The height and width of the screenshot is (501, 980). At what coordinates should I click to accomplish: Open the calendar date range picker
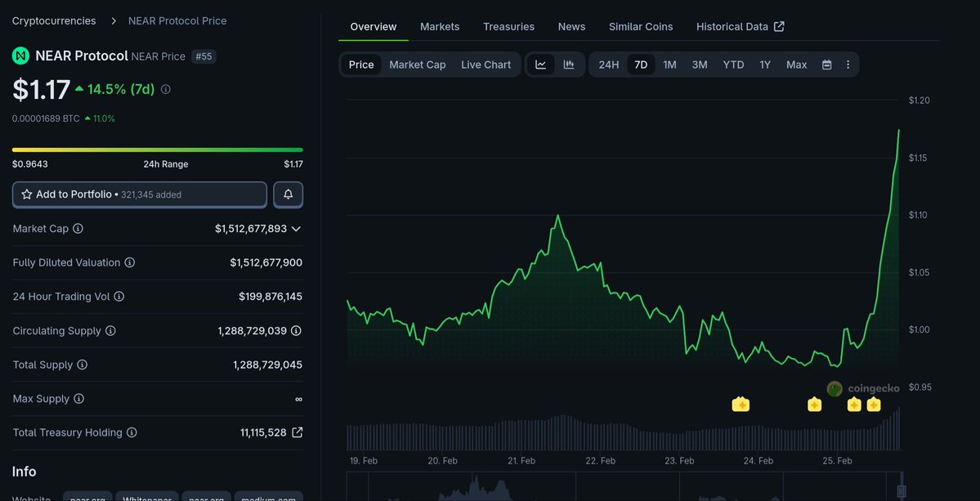point(827,65)
